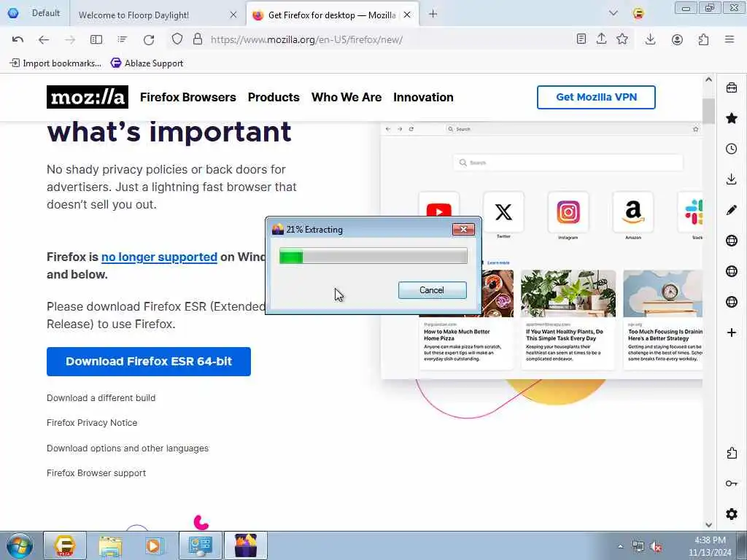The image size is (747, 560).
Task: Follow the no longer supported link
Action: click(x=159, y=257)
